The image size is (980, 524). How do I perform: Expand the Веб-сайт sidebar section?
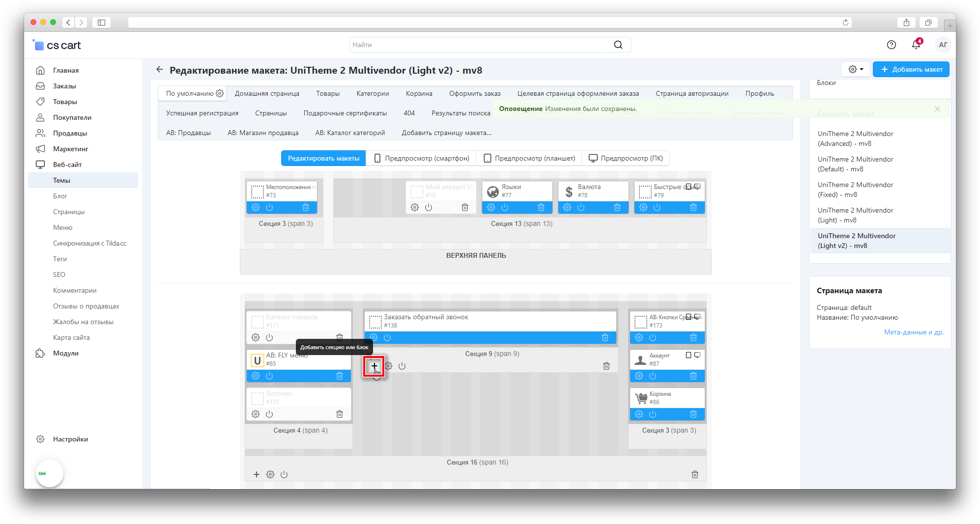coord(67,165)
